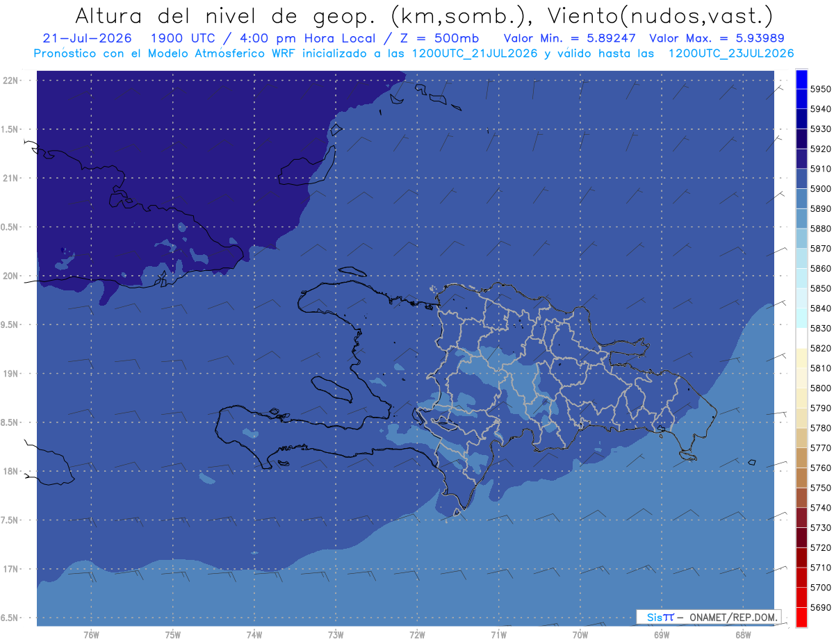The width and height of the screenshot is (834, 644).
Task: Click the 5700 legend value
Action: point(821,588)
